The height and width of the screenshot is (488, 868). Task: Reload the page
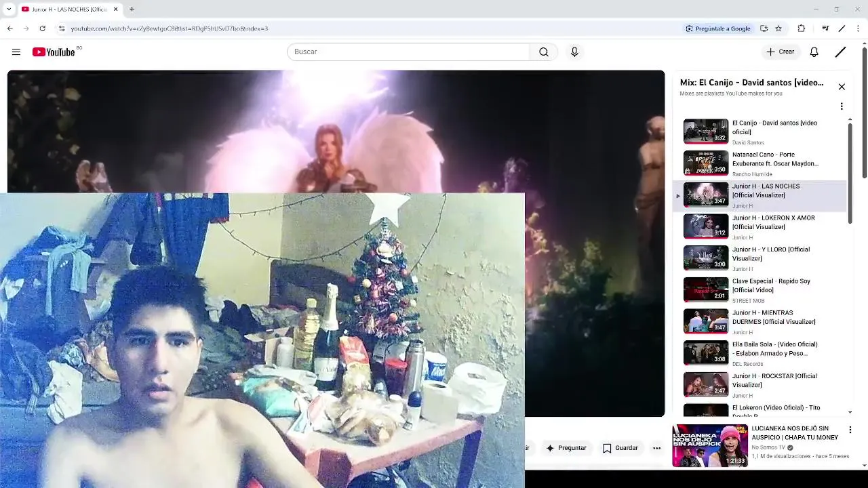click(x=42, y=28)
